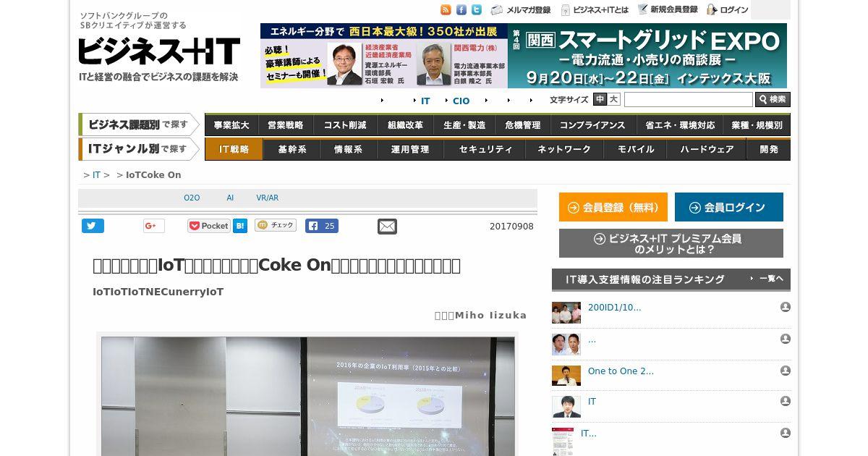Click member icon beside 200ID1/10...
The image size is (868, 456).
click(x=785, y=307)
